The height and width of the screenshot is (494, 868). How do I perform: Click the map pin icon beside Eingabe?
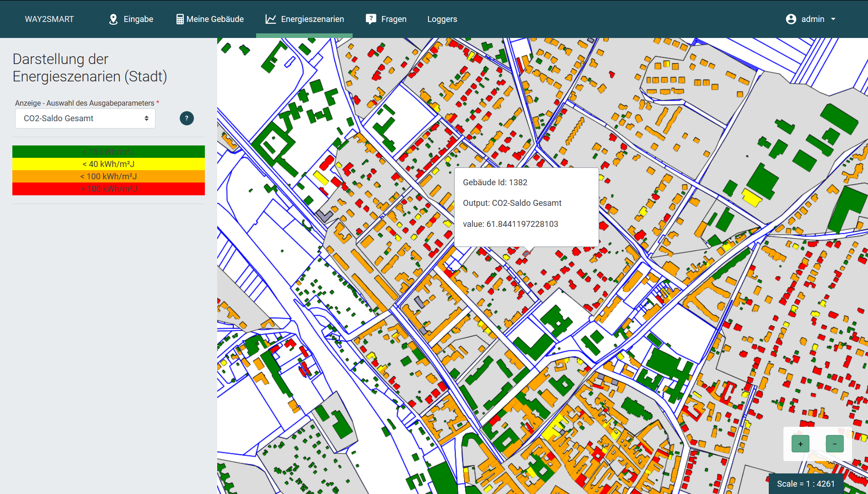click(113, 19)
